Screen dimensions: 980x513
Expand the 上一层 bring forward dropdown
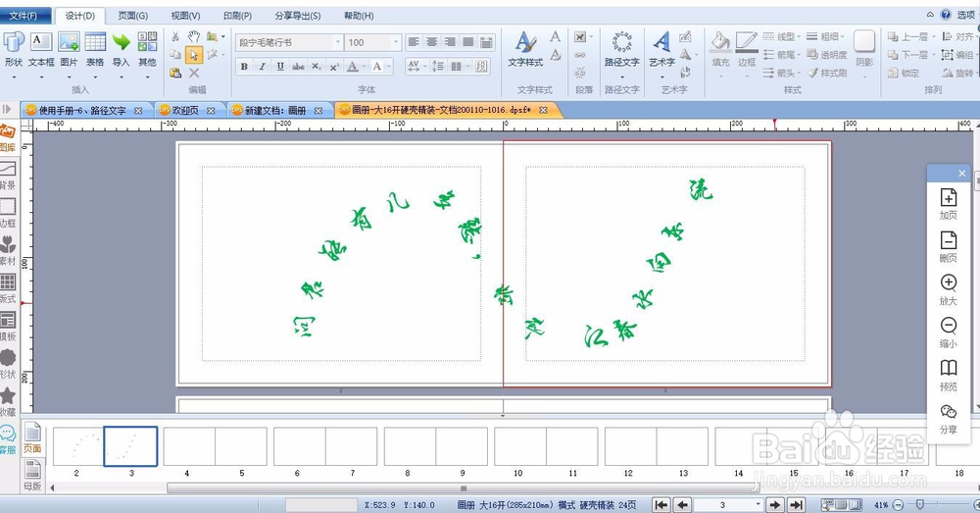click(934, 37)
